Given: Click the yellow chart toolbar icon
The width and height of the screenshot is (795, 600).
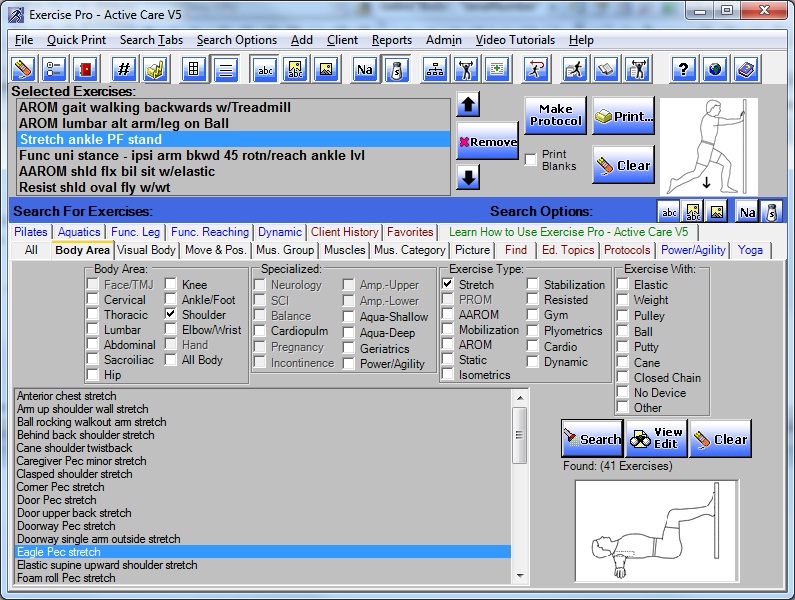Looking at the screenshot, I should [155, 69].
